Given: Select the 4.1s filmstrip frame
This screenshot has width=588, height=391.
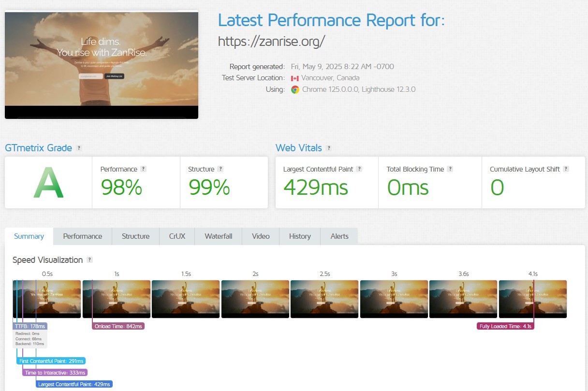Looking at the screenshot, I should tap(533, 299).
